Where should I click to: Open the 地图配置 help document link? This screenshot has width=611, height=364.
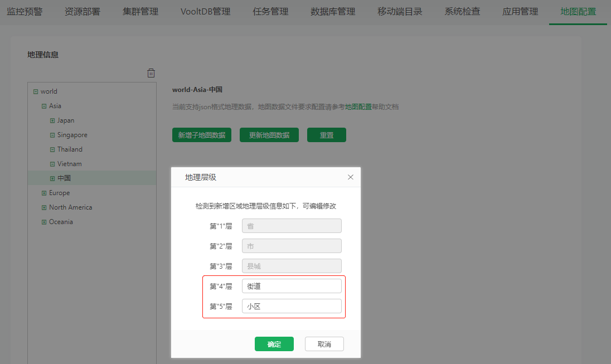coord(358,107)
